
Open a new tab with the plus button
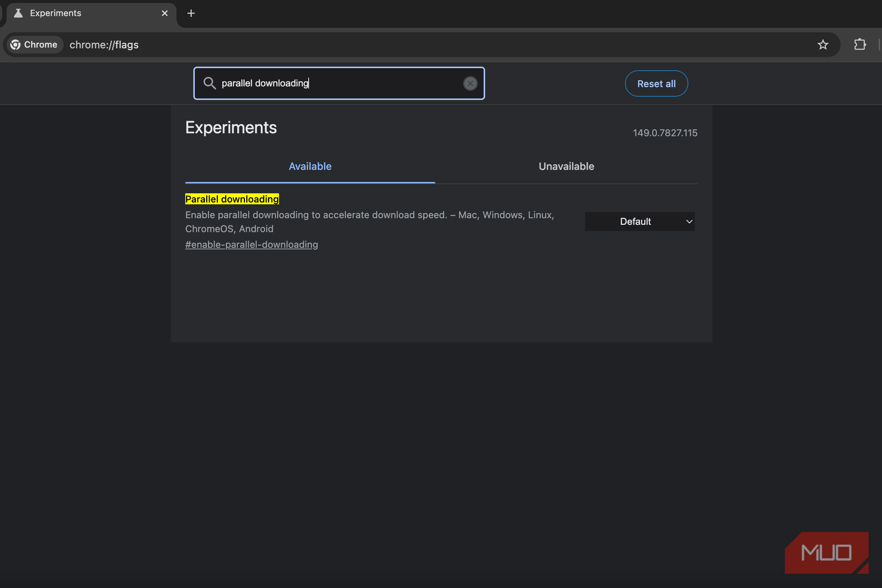tap(191, 14)
